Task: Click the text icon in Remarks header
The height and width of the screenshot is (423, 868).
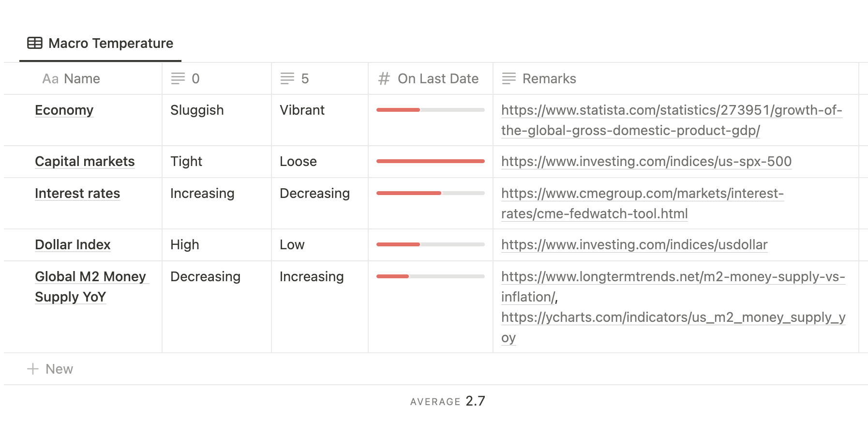Action: pyautogui.click(x=509, y=78)
